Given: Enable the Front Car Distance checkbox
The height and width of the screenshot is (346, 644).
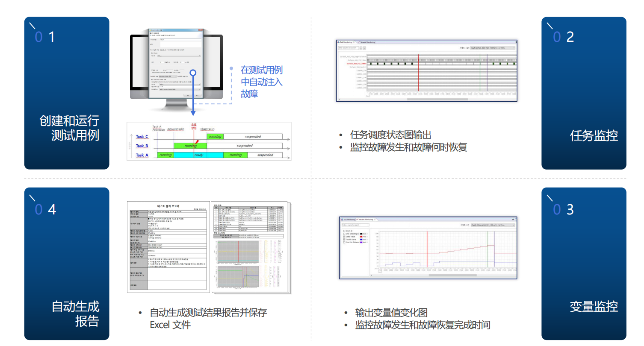Looking at the screenshot, I should pyautogui.click(x=344, y=243).
